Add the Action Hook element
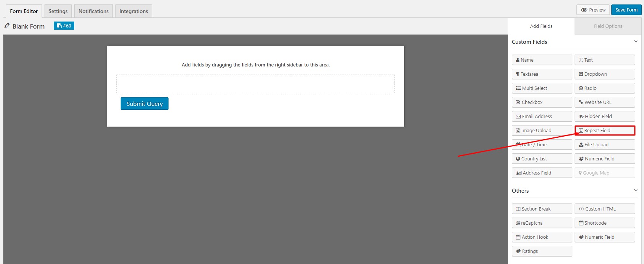Image resolution: width=644 pixels, height=264 pixels. pyautogui.click(x=542, y=237)
